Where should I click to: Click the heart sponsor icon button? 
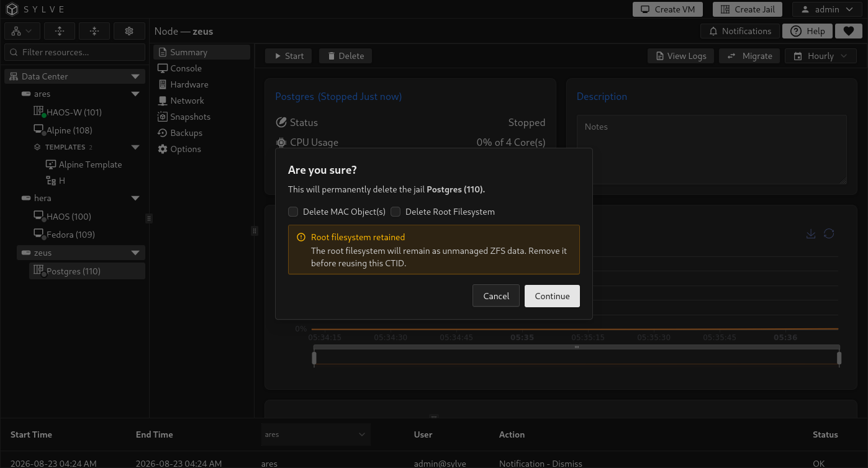(848, 31)
